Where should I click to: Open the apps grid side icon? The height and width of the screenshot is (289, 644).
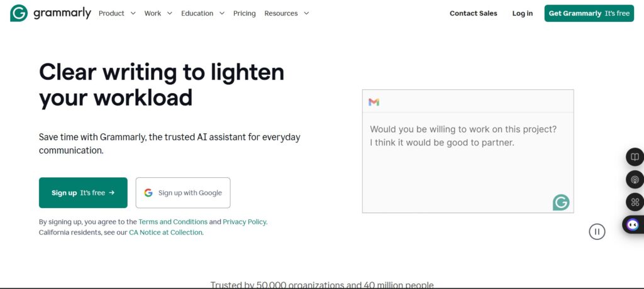coord(635,202)
